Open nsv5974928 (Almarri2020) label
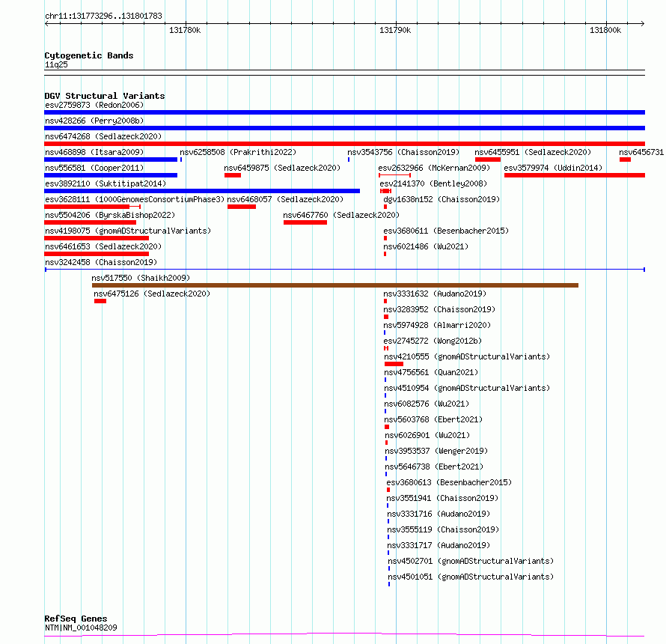This screenshot has width=666, height=644. tap(437, 325)
